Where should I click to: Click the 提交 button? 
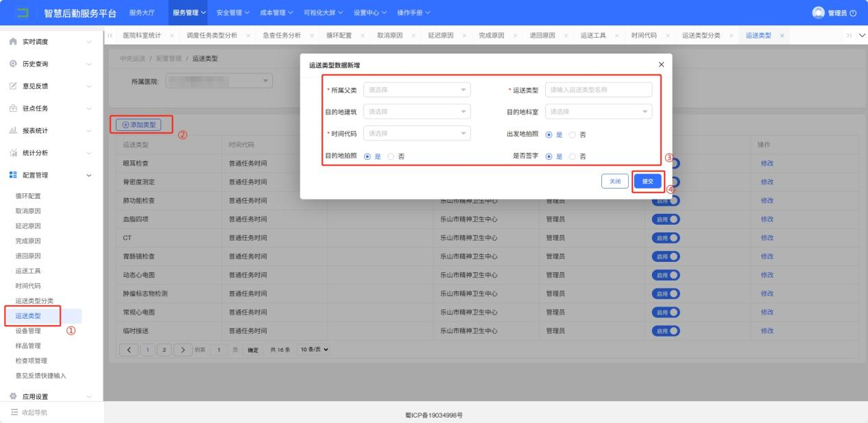click(647, 181)
